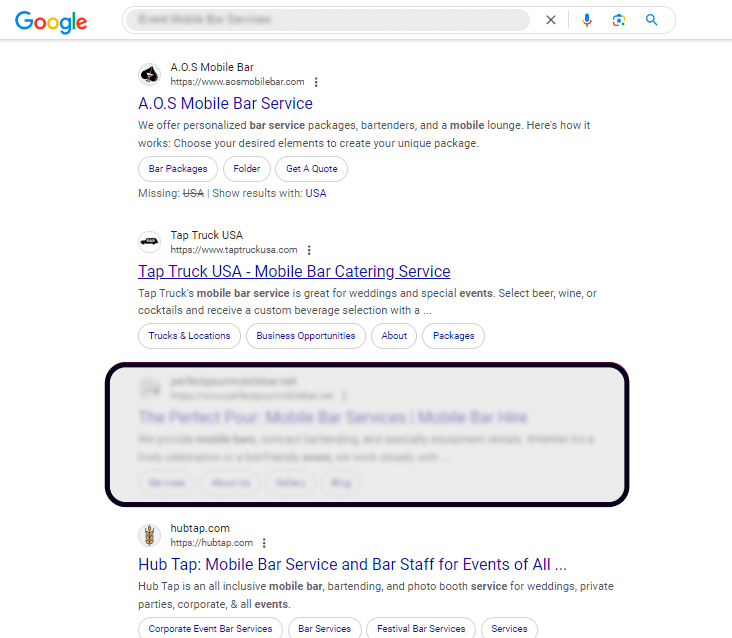
Task: Select the Get A Quote chip
Action: 312,169
